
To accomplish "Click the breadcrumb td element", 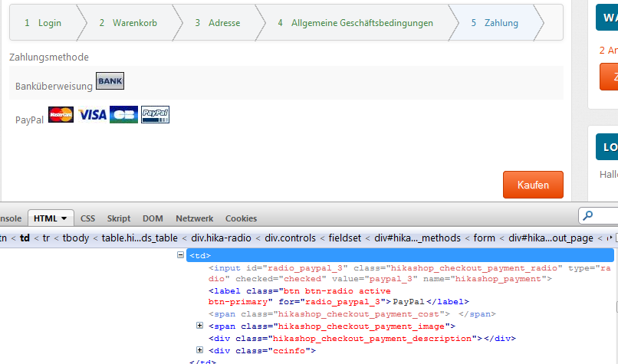I will [25, 238].
